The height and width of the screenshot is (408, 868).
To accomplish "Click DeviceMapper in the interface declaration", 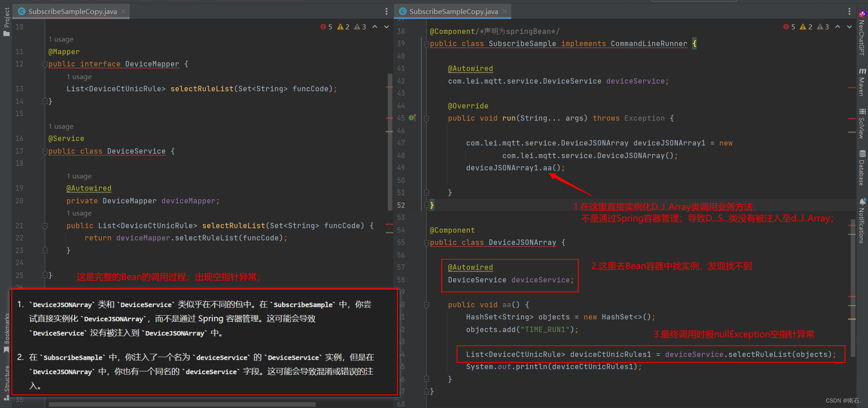I will pos(152,64).
